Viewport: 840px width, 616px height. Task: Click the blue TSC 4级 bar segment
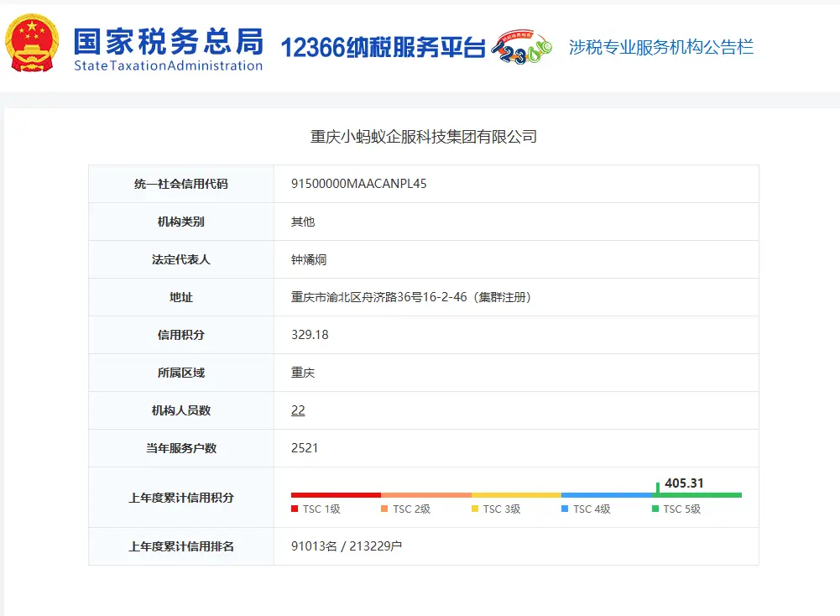[x=607, y=495]
